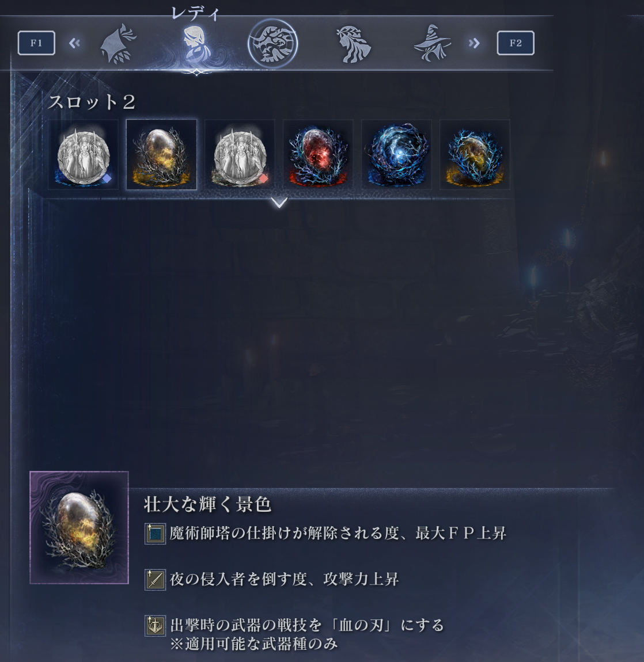Choose the blue swirling orb relic

396,155
